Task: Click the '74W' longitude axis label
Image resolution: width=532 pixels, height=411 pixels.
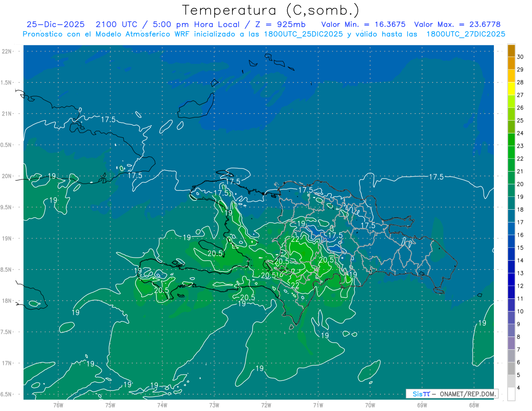Action: pyautogui.click(x=162, y=405)
